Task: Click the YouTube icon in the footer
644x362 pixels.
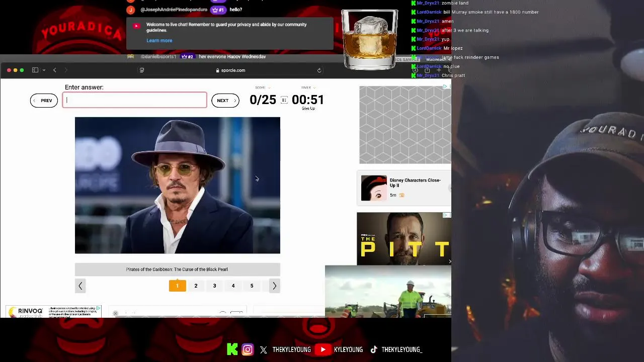Action: click(x=323, y=349)
